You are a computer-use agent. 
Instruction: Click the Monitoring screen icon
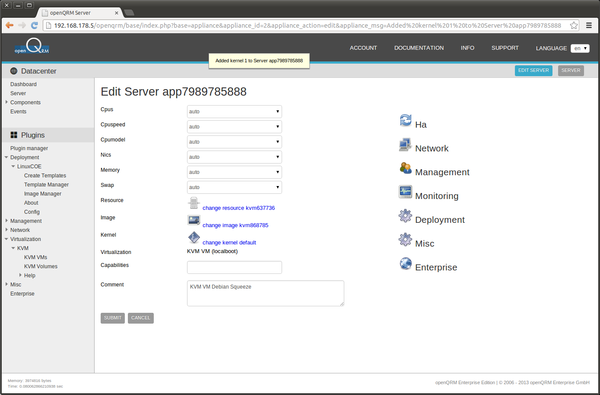(405, 191)
